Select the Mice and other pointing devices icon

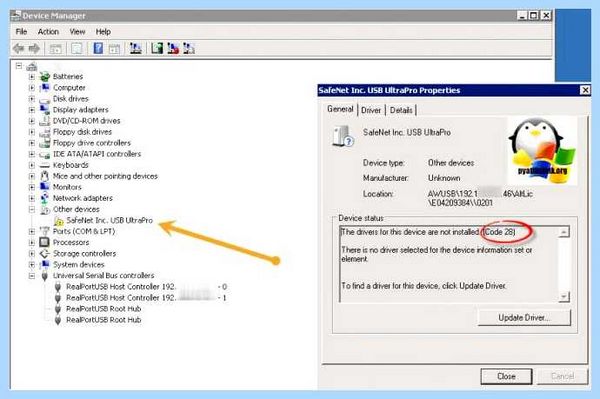(x=44, y=176)
